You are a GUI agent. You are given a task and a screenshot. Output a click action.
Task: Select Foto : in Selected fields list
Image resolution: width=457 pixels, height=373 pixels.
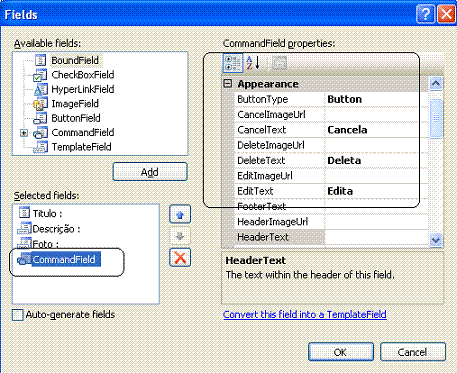click(46, 244)
